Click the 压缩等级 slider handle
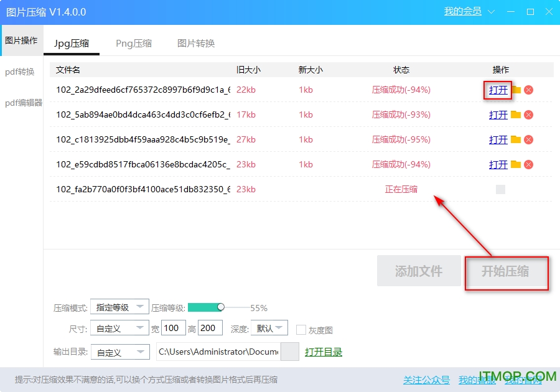The height and width of the screenshot is (392, 560). pos(221,307)
